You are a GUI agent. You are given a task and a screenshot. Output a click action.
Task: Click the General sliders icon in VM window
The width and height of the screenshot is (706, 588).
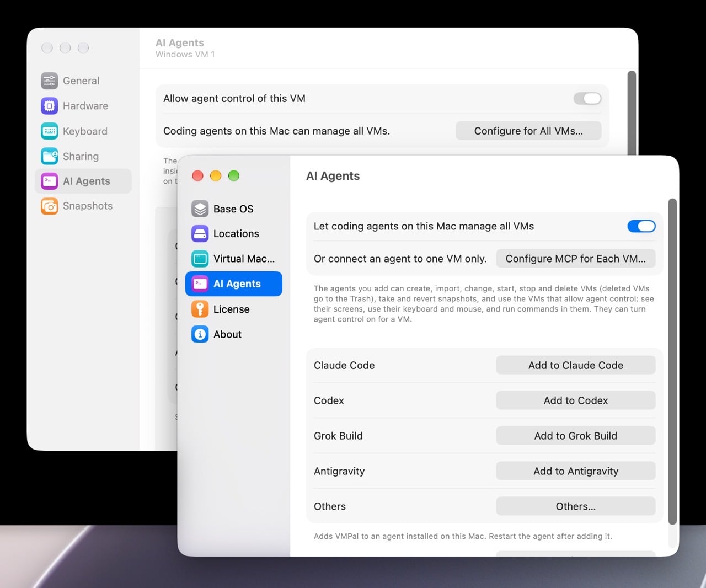50,81
